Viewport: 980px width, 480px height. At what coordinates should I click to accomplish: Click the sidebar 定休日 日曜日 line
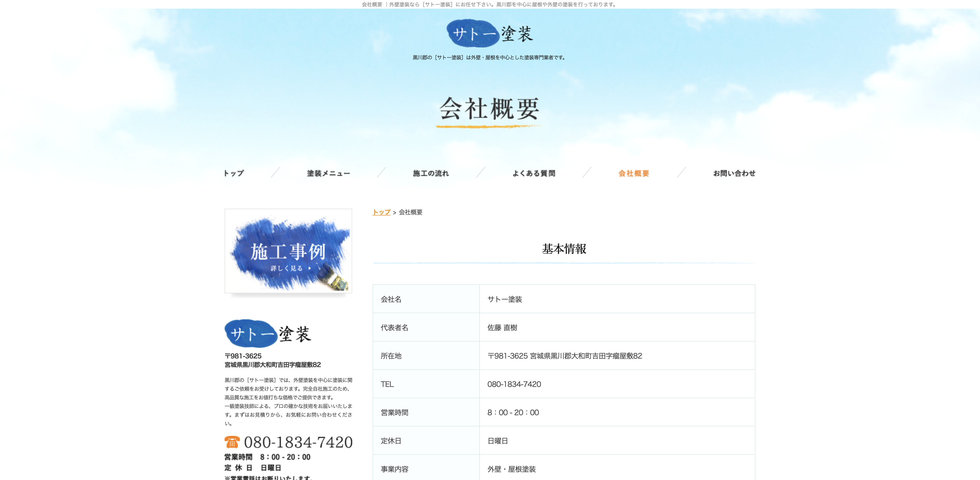coord(253,468)
